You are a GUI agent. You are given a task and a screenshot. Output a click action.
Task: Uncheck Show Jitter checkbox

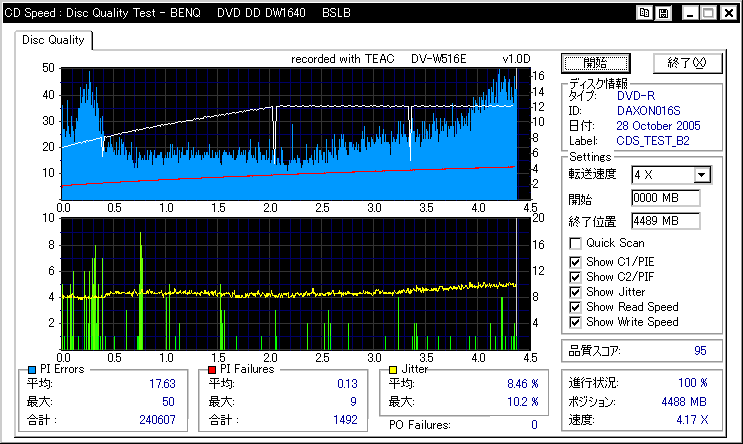coord(575,292)
